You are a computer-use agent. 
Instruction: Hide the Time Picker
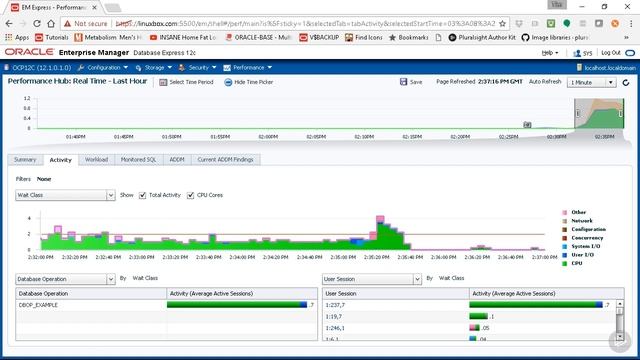click(249, 82)
